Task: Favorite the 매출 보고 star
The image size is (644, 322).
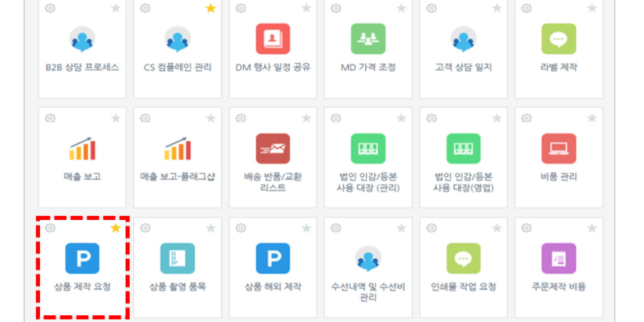Action: tap(116, 118)
